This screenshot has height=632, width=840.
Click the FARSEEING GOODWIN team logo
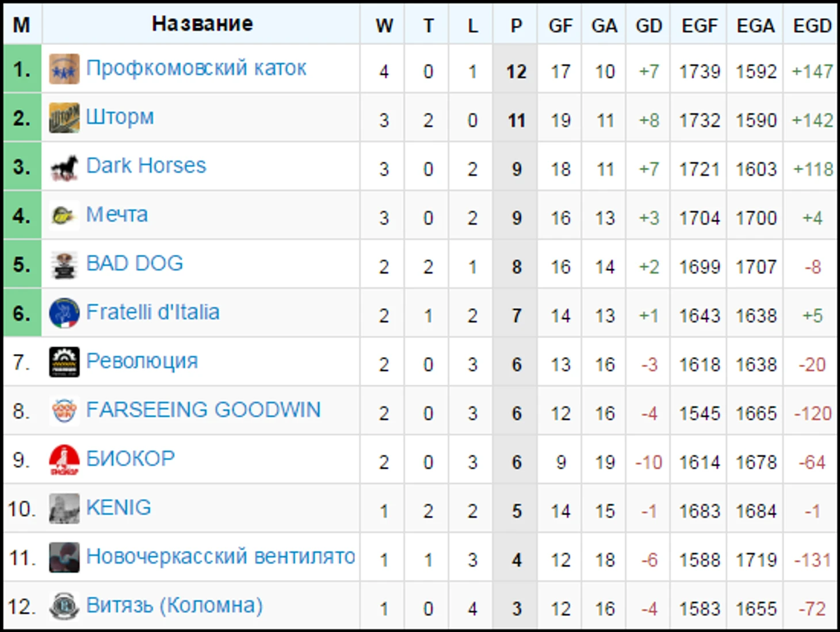pos(64,411)
